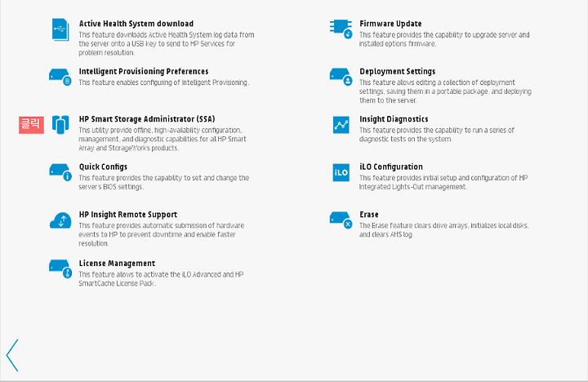Open the License Management icon
Viewport: 588px width, 382px height.
point(60,269)
